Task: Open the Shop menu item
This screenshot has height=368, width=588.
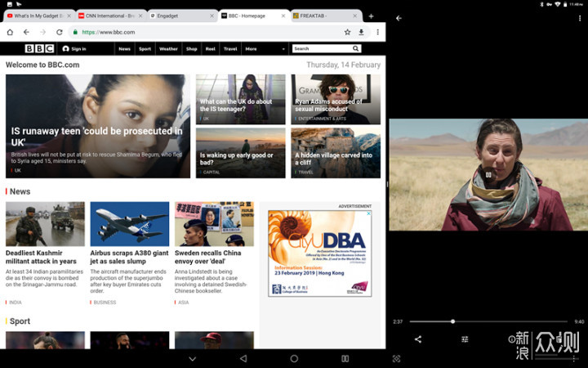Action: 192,49
